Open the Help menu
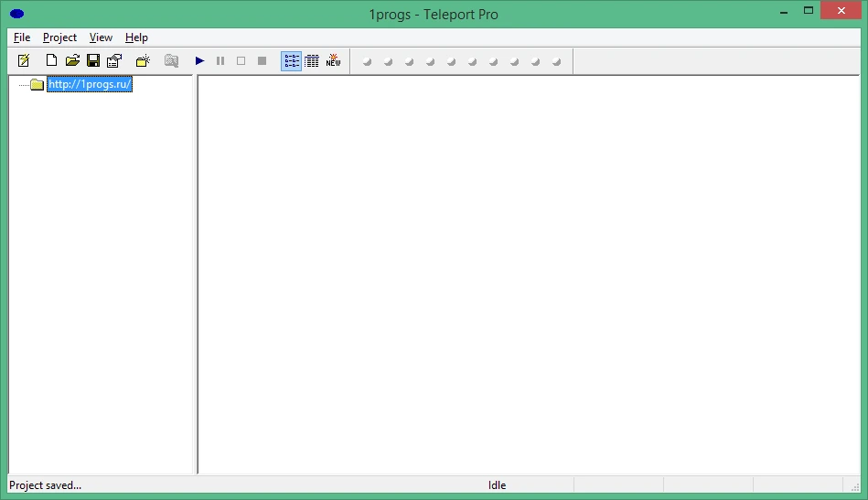The width and height of the screenshot is (868, 500). (136, 37)
